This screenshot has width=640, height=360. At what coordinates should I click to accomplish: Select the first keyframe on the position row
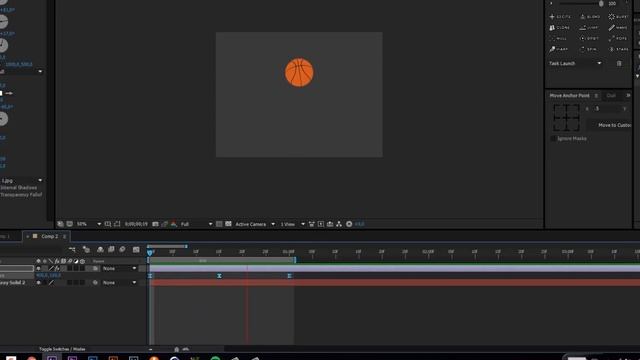tap(150, 276)
